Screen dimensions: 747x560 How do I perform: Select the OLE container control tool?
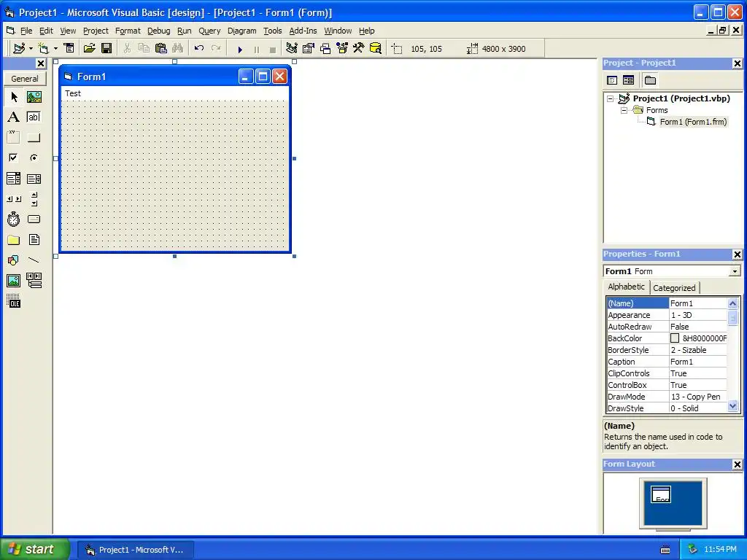[14, 301]
